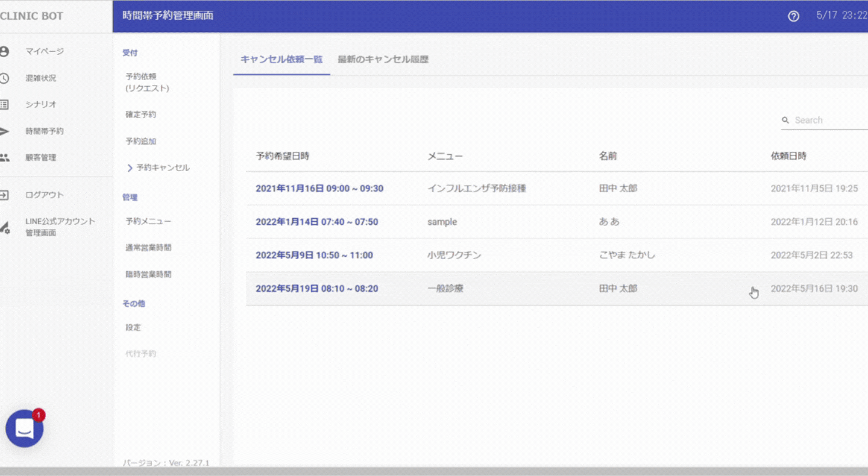
Task: Open 予約依頼(リクエスト) in the submenu
Action: tap(147, 82)
